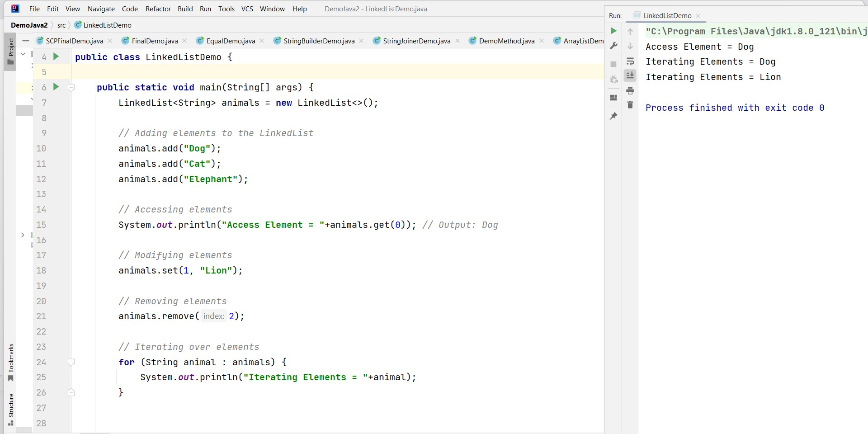Open the Structure tool window

tap(10, 410)
